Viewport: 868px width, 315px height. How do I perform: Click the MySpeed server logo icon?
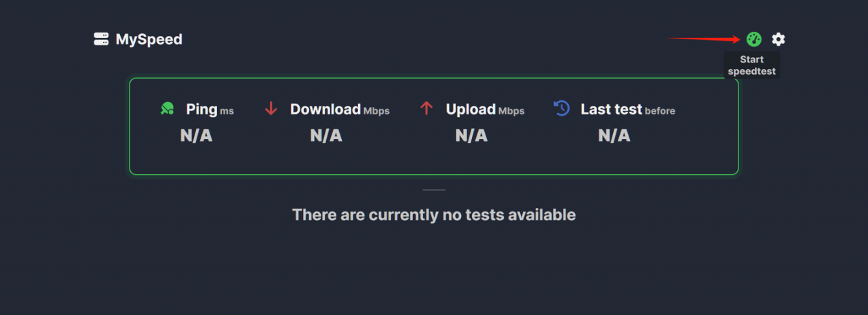(101, 39)
